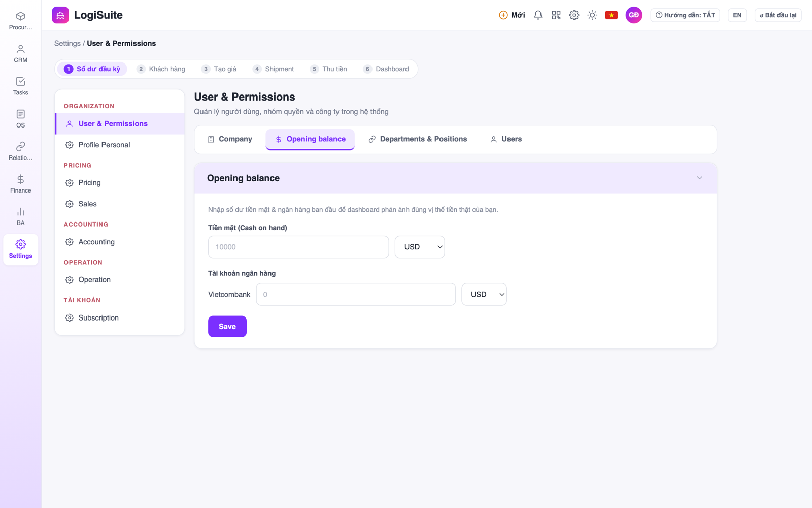Click the Tiền mặt cash amount field
Image resolution: width=812 pixels, height=508 pixels.
click(298, 247)
